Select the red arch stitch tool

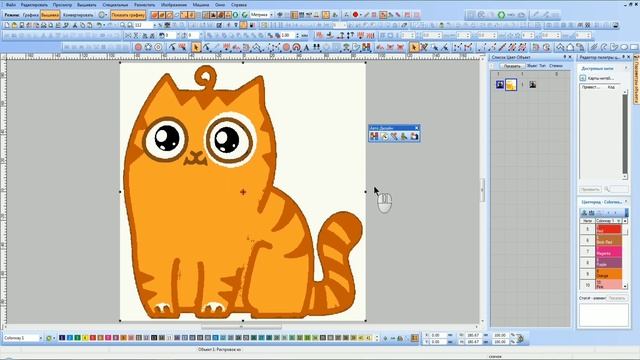297,47
